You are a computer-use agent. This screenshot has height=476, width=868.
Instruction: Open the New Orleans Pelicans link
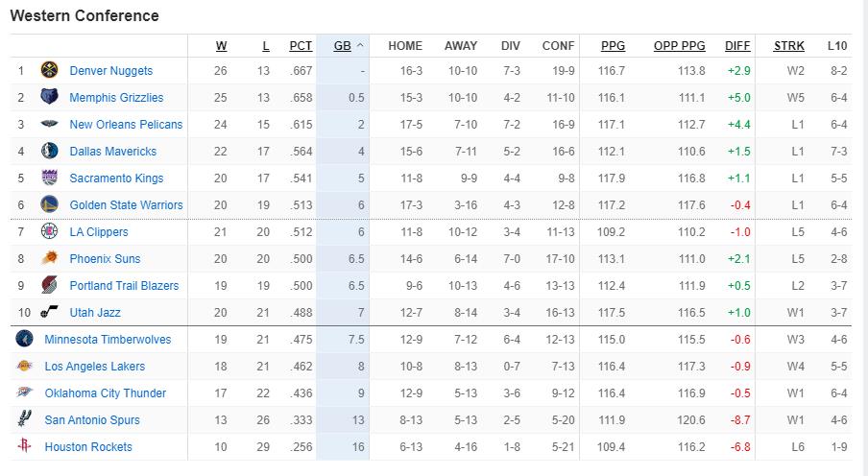[126, 125]
